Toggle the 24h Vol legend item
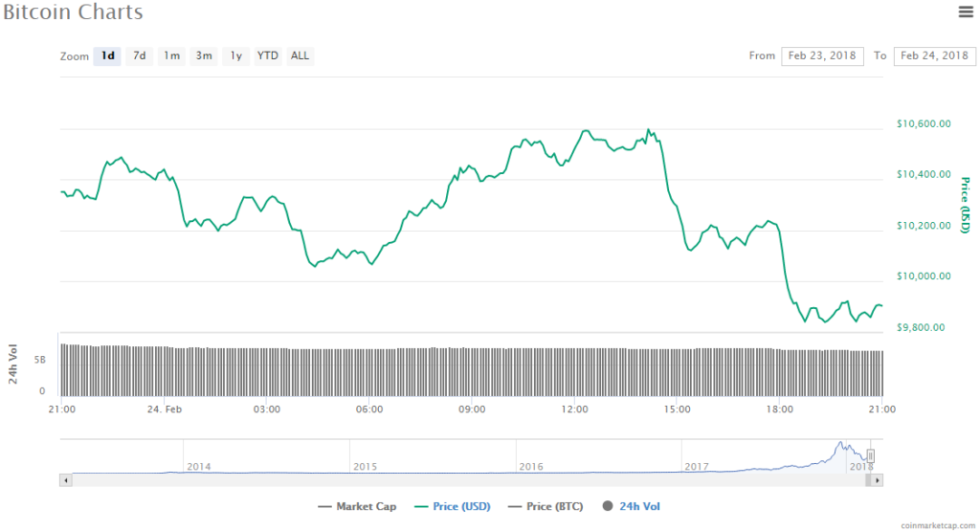 point(632,506)
